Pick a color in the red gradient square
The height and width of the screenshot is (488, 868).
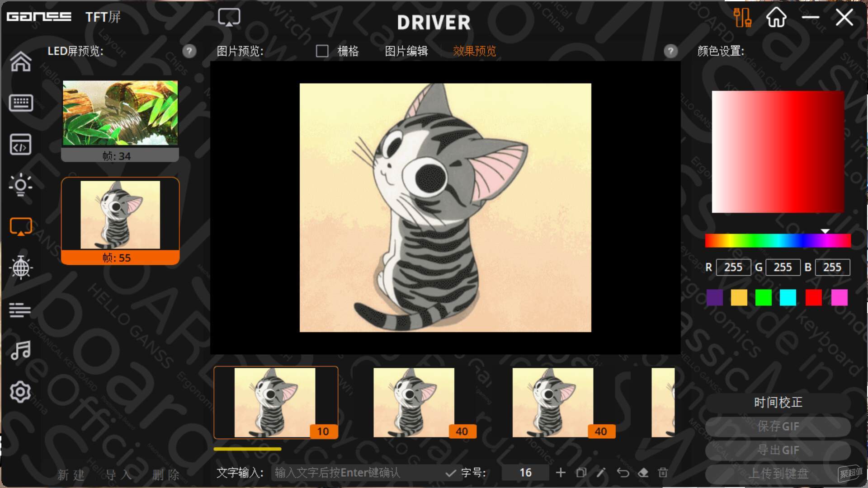(x=778, y=152)
